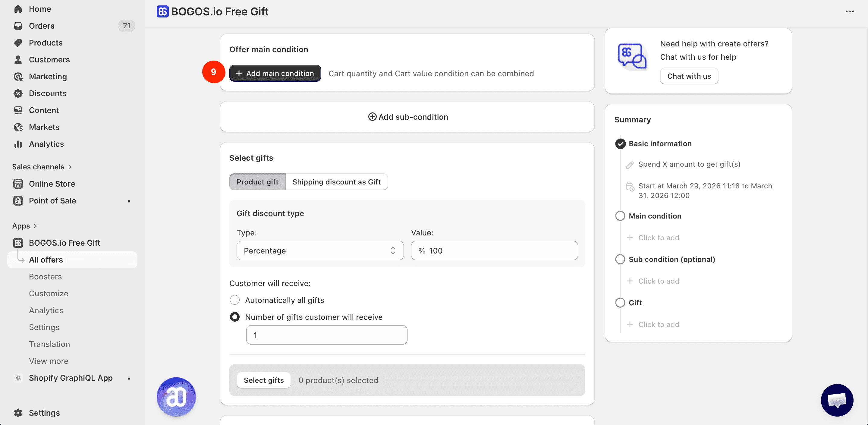Click the pin dot beside Shopify GraphiQL App
The height and width of the screenshot is (425, 868).
click(x=129, y=378)
